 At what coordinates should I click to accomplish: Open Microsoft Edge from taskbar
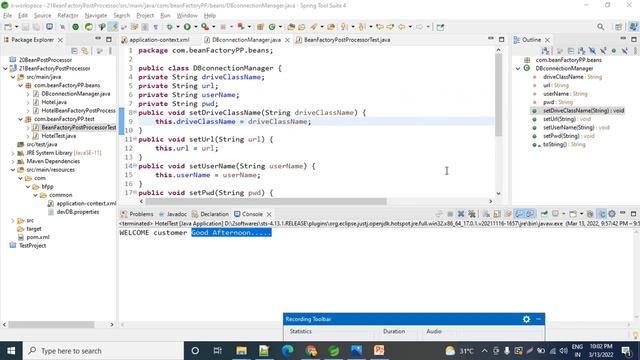[x=287, y=351]
